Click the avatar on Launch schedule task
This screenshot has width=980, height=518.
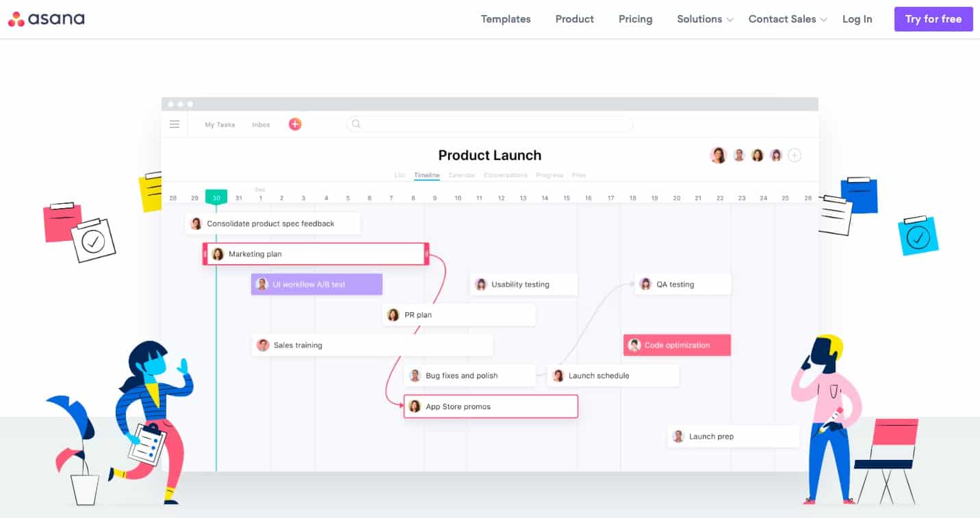point(558,376)
